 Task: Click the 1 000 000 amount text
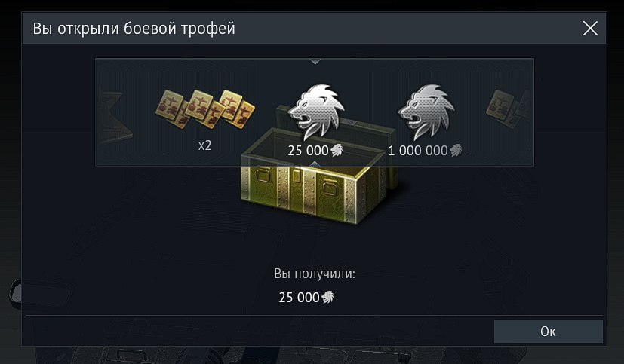click(418, 151)
